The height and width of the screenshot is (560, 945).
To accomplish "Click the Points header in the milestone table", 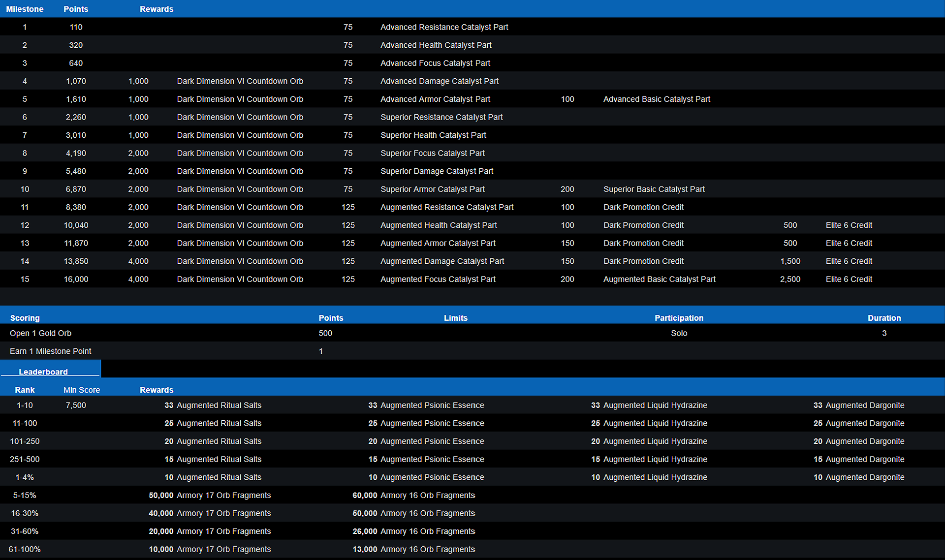I will [x=76, y=9].
